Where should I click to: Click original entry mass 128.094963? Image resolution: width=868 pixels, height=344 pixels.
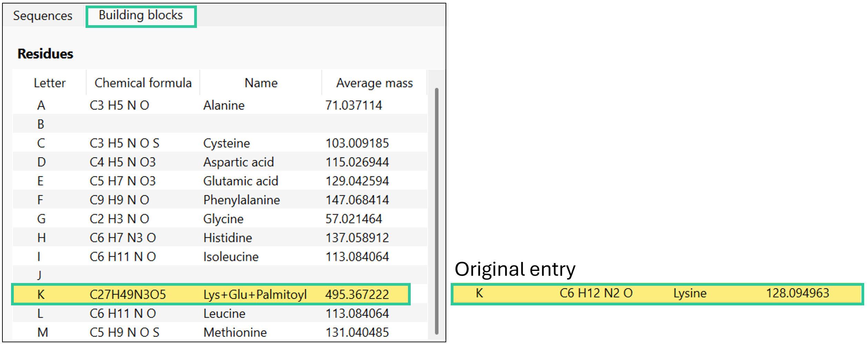click(x=798, y=293)
